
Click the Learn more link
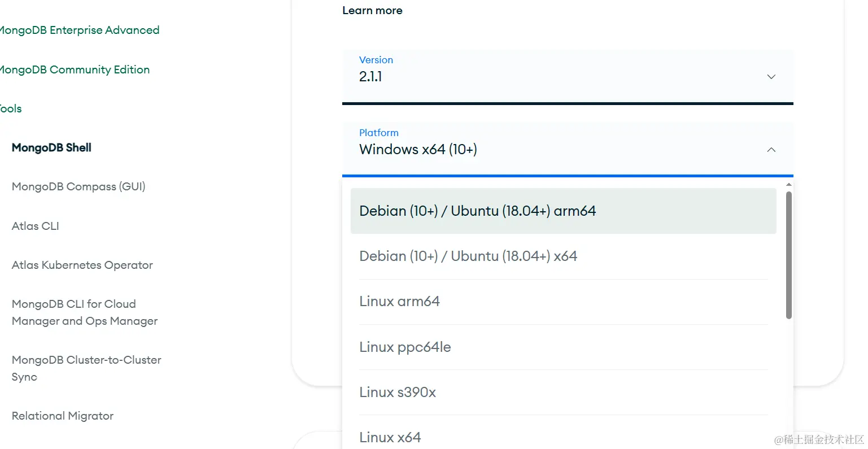(372, 10)
